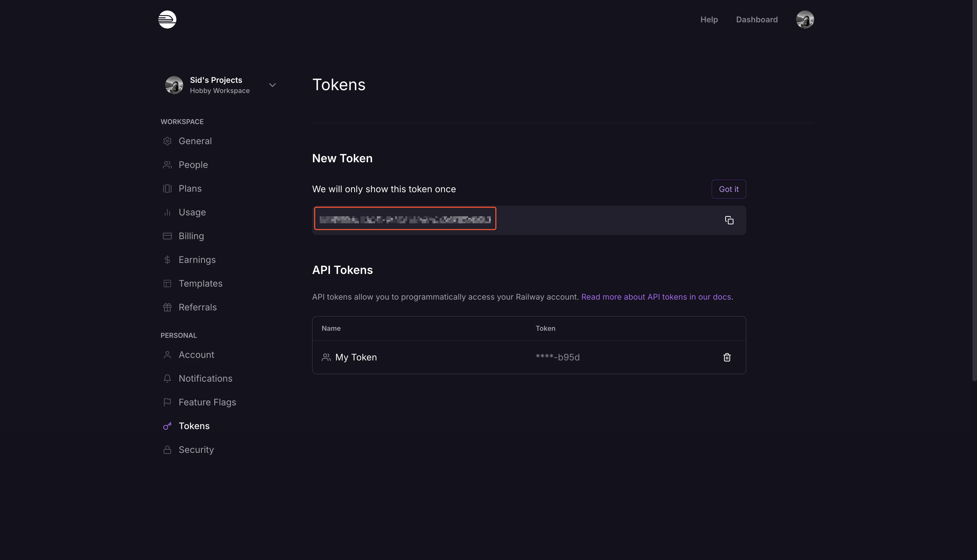The height and width of the screenshot is (560, 977).
Task: Open Feature Flags page
Action: point(207,402)
